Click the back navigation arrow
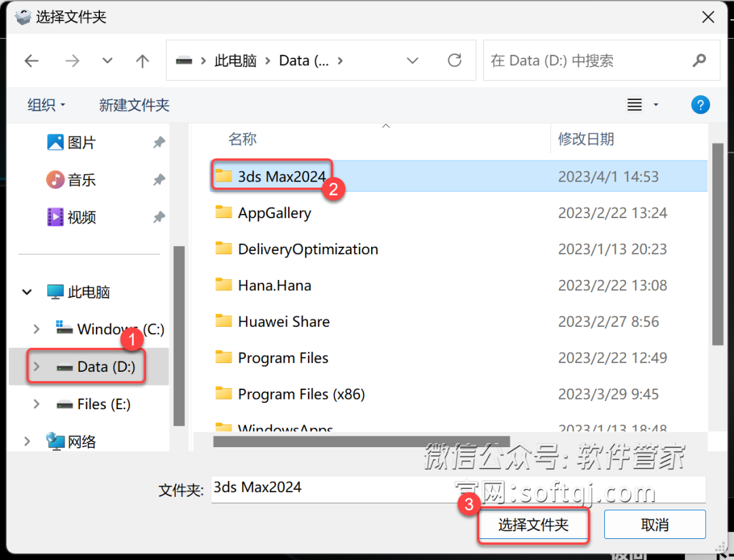 [31, 61]
